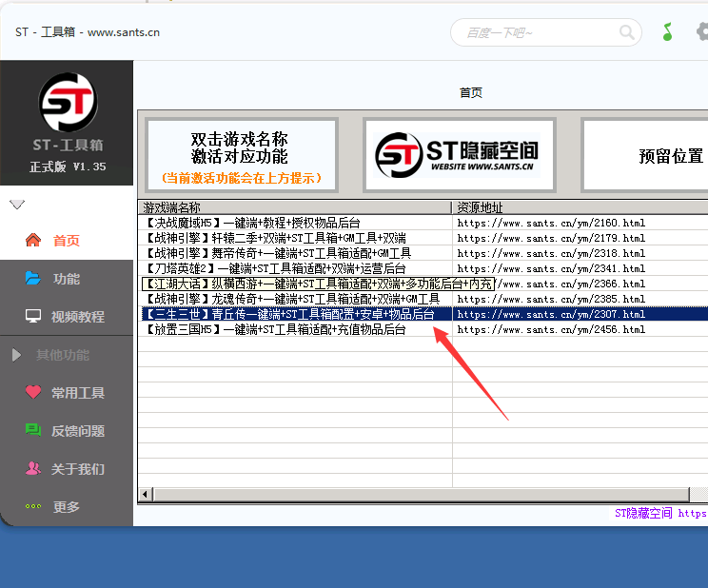The height and width of the screenshot is (588, 708).
Task: Open the settings gear icon
Action: [x=701, y=32]
